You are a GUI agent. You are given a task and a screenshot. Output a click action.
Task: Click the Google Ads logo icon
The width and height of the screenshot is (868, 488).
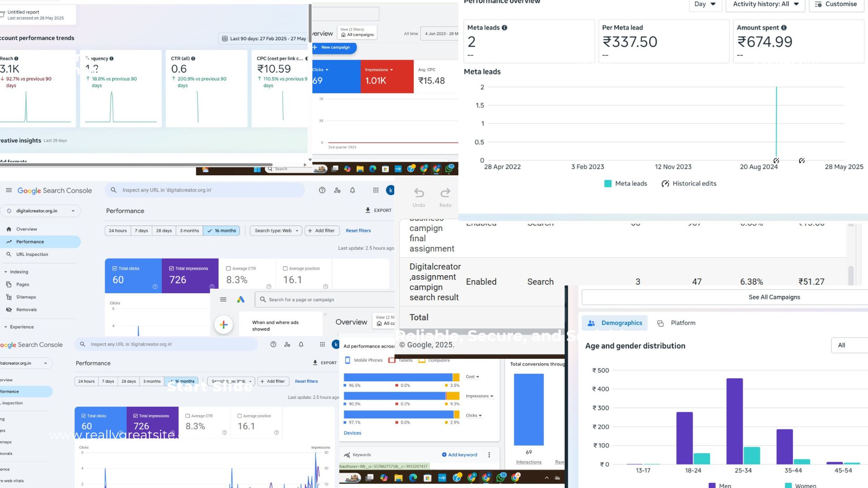coord(241,300)
